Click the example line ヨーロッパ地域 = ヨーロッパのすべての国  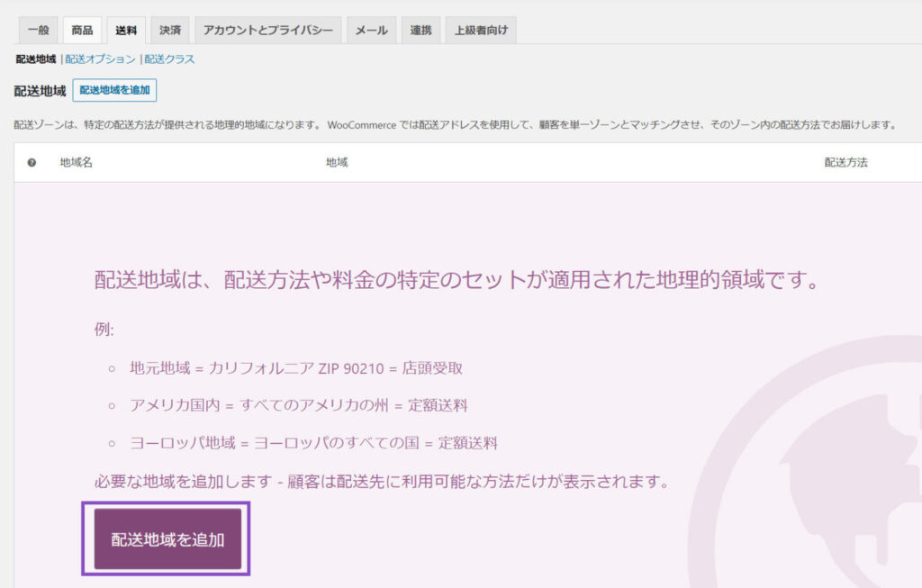click(x=314, y=443)
